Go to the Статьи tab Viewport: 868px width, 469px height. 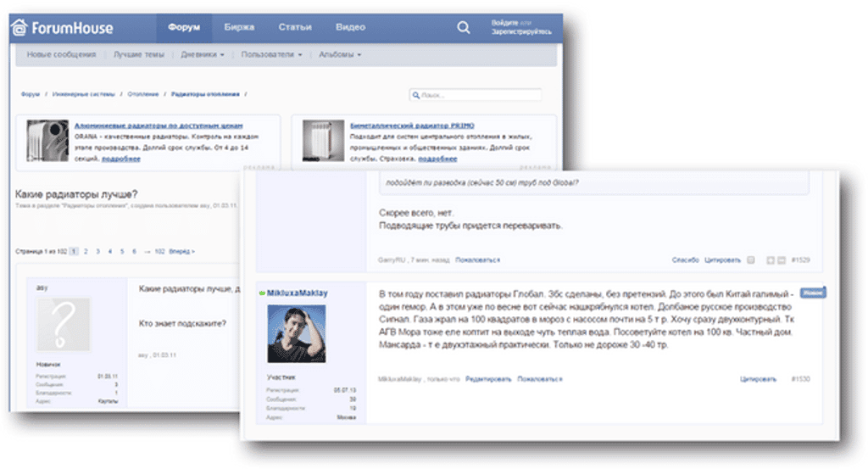(x=295, y=27)
